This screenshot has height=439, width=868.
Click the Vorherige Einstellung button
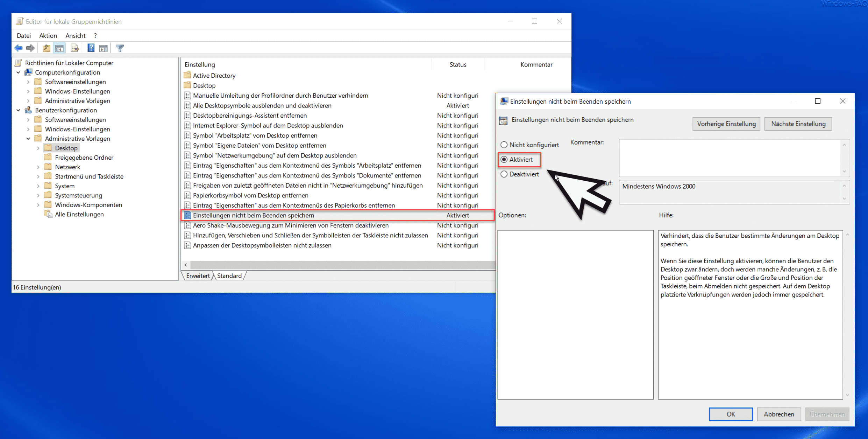(726, 124)
